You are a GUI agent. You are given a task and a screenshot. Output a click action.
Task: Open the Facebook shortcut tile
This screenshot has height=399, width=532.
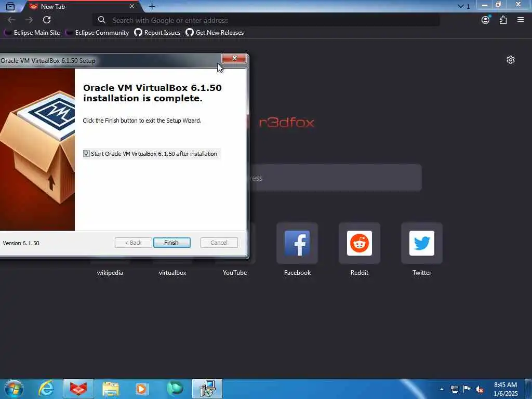[297, 243]
